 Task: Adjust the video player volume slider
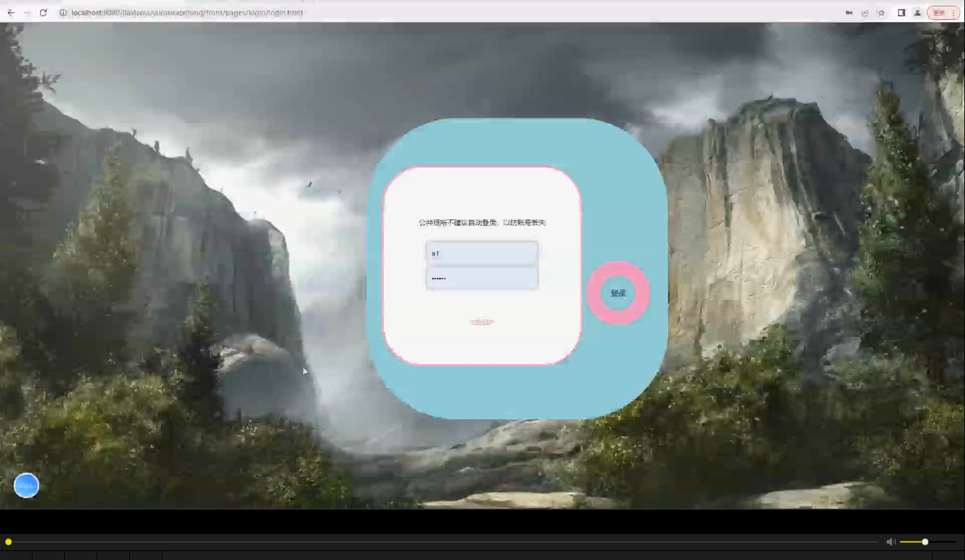coord(927,542)
